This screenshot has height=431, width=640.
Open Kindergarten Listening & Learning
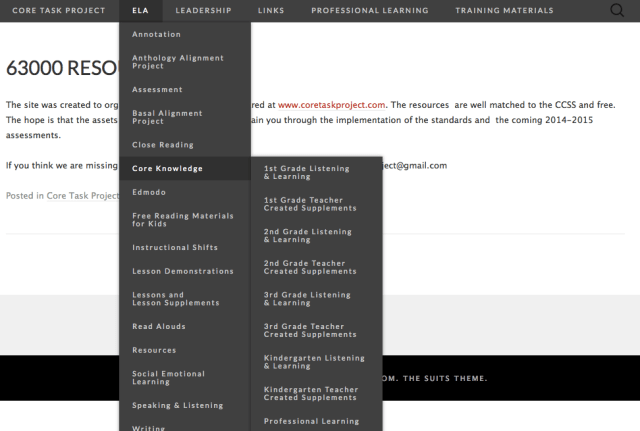pyautogui.click(x=314, y=362)
